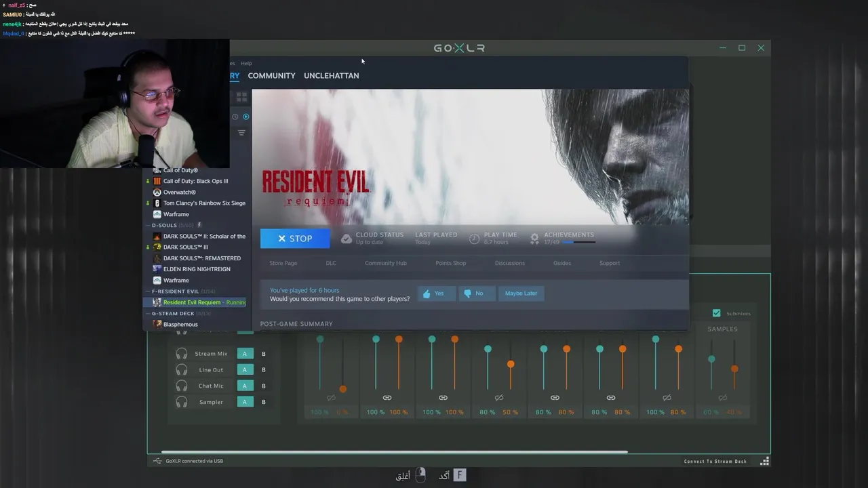
Task: Click the link icon under the Samples faders
Action: click(x=723, y=398)
